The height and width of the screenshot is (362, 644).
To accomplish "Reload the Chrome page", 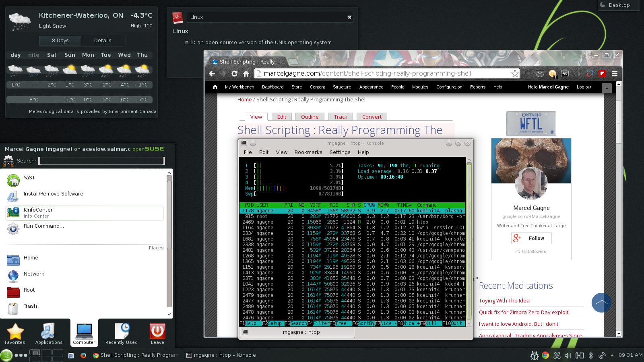I will tap(234, 74).
